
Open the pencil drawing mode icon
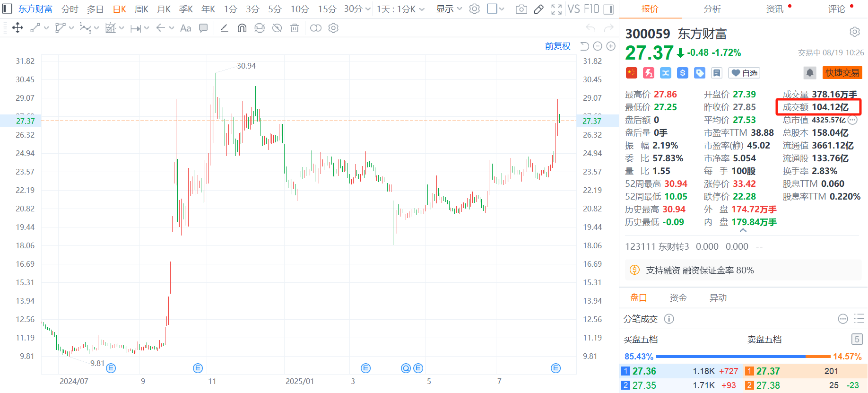coord(539,9)
